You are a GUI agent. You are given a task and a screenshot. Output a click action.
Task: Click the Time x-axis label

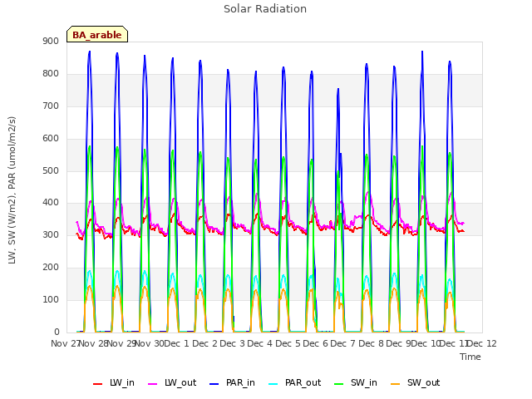(x=470, y=357)
